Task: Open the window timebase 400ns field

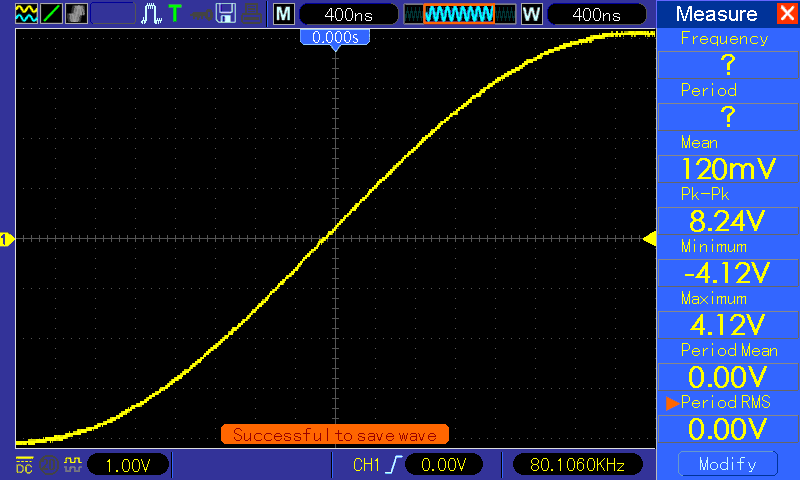Action: pyautogui.click(x=596, y=14)
